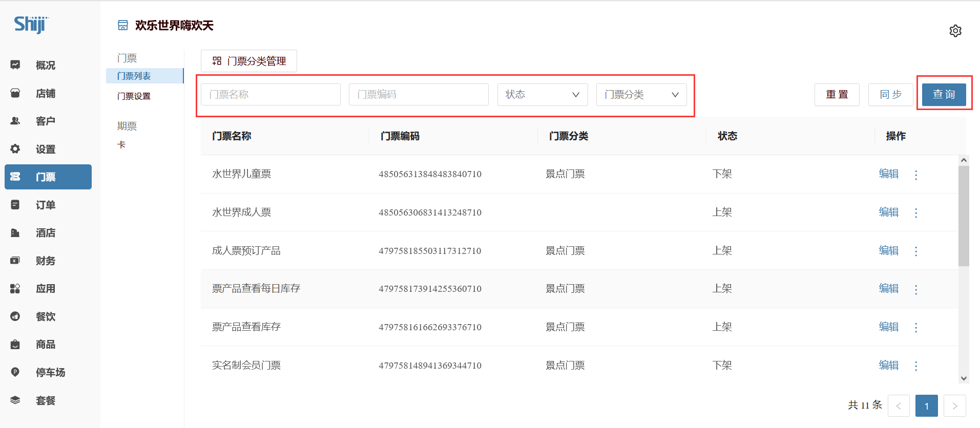The width and height of the screenshot is (980, 428).
Task: Click the 查询 search button
Action: click(x=944, y=94)
